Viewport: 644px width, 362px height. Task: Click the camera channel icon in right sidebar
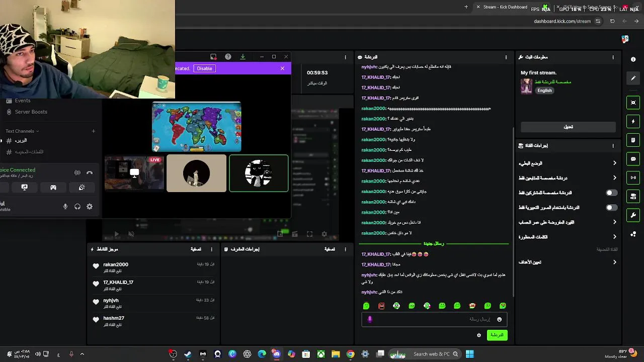point(633,196)
